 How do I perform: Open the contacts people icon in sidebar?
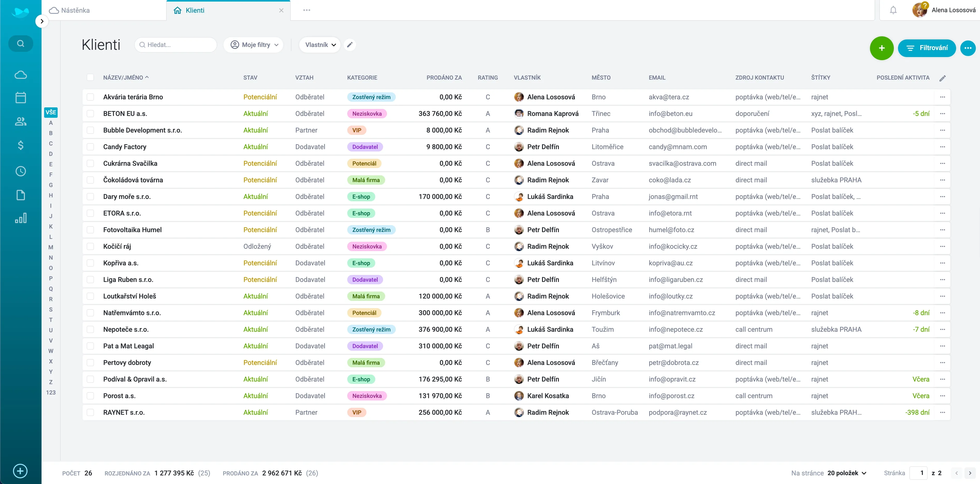point(21,121)
